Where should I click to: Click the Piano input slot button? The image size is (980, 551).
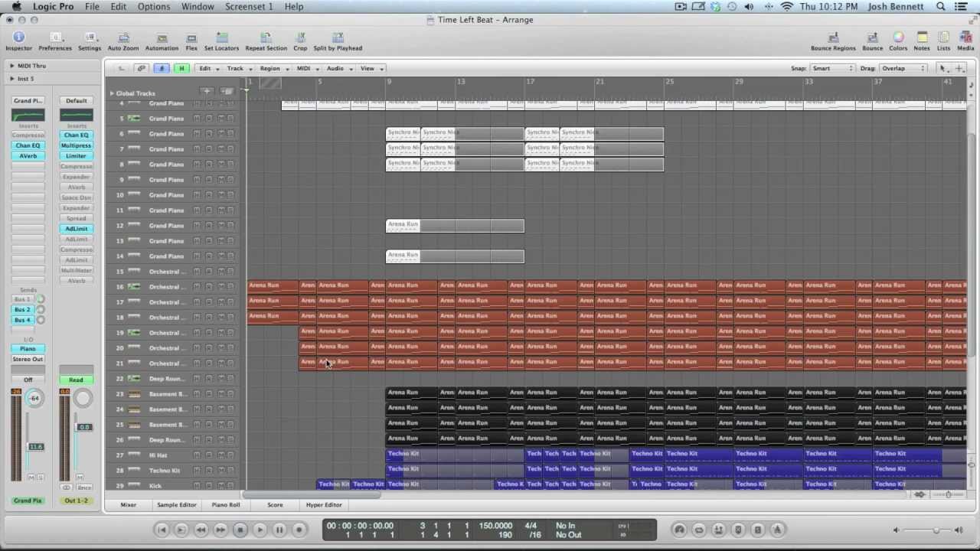click(28, 349)
